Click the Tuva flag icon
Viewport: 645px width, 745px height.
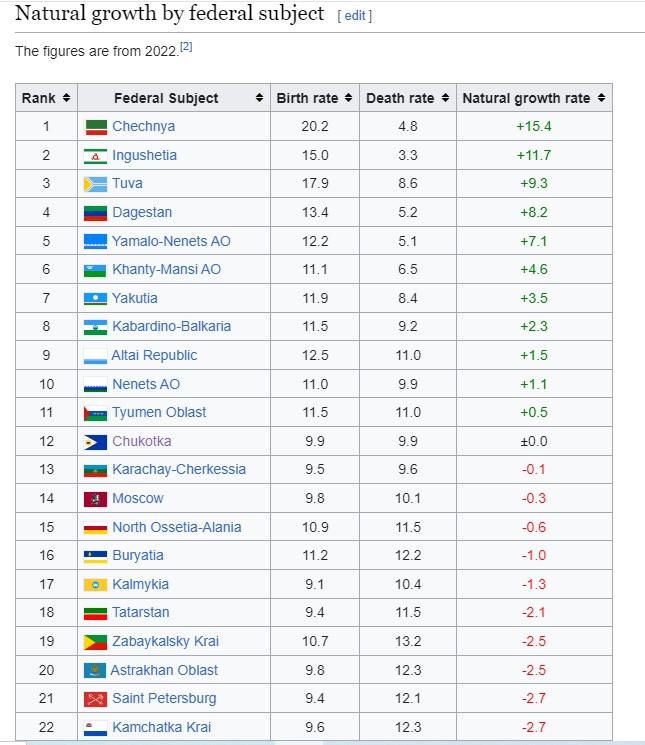(x=96, y=184)
